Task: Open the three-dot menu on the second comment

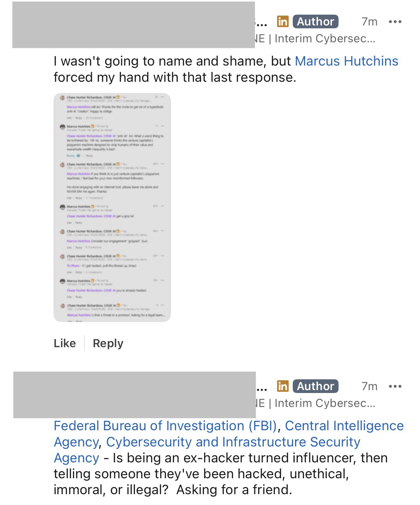Action: click(x=395, y=386)
